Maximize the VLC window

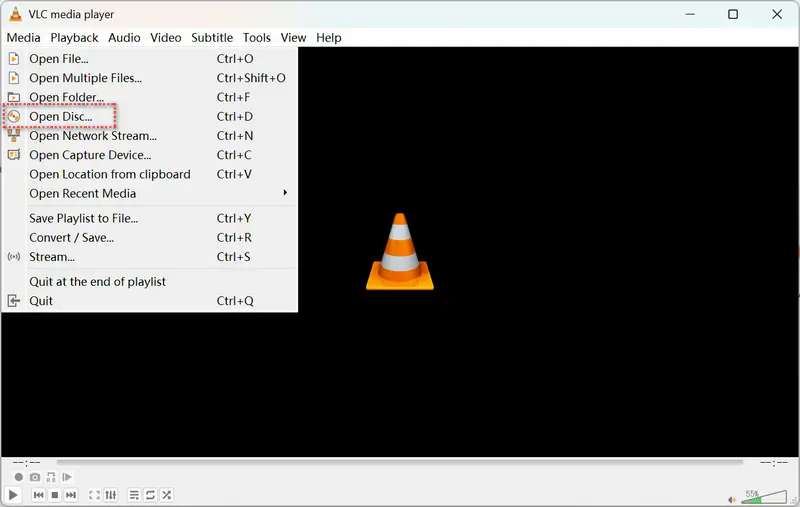click(x=733, y=14)
